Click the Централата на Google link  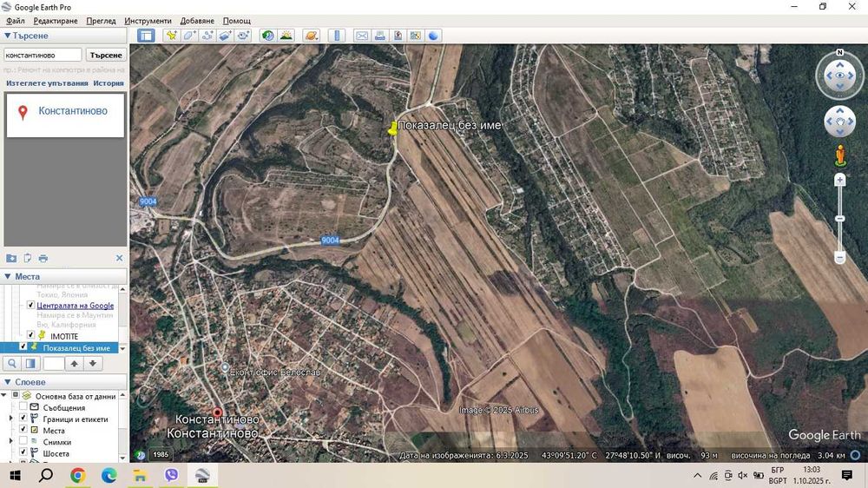tap(76, 305)
